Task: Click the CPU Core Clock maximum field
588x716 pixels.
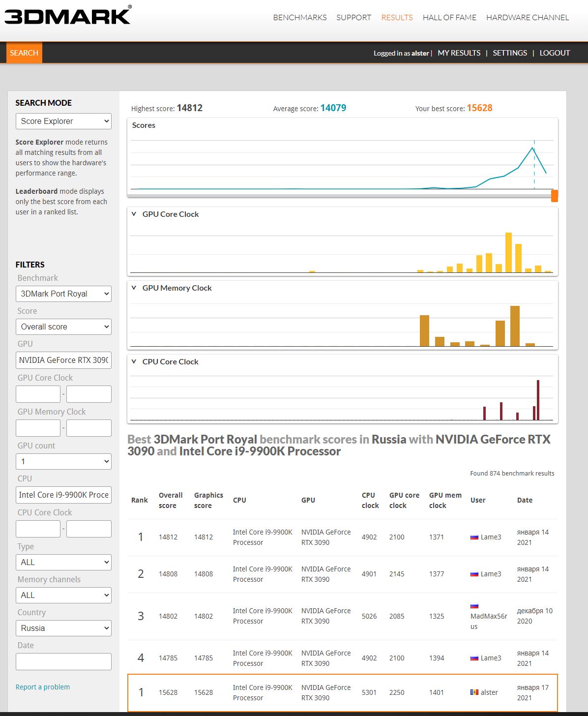Action: tap(89, 529)
